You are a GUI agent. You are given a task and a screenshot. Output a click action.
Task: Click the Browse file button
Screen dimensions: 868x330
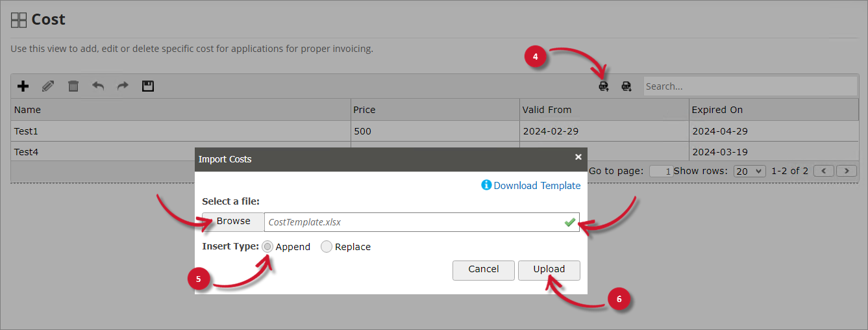[233, 222]
